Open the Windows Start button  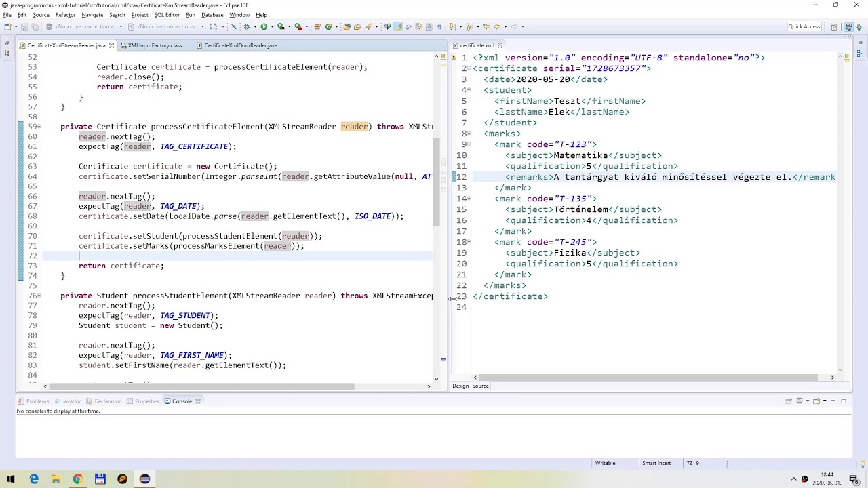pos(11,479)
